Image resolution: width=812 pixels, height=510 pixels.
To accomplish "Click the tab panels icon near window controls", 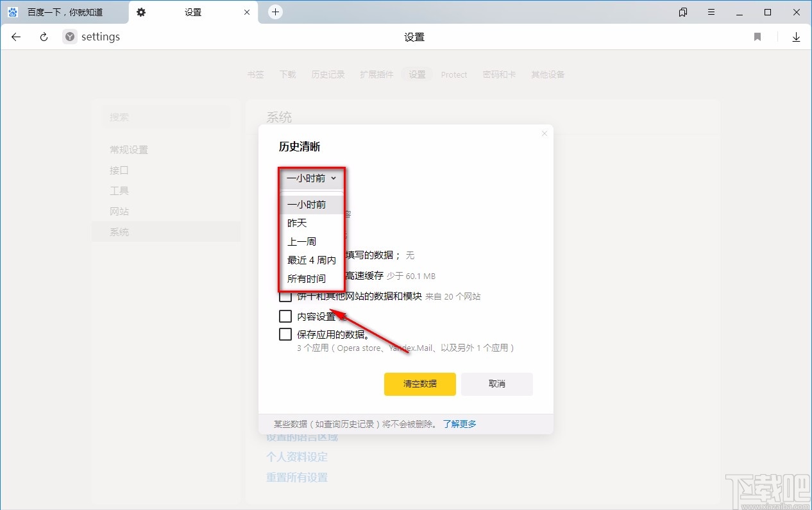I will (682, 12).
